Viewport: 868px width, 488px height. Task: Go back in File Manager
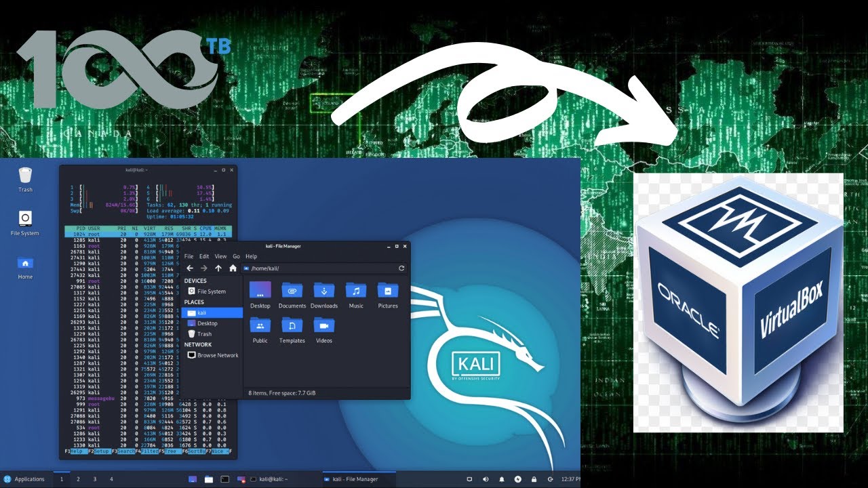click(x=189, y=268)
